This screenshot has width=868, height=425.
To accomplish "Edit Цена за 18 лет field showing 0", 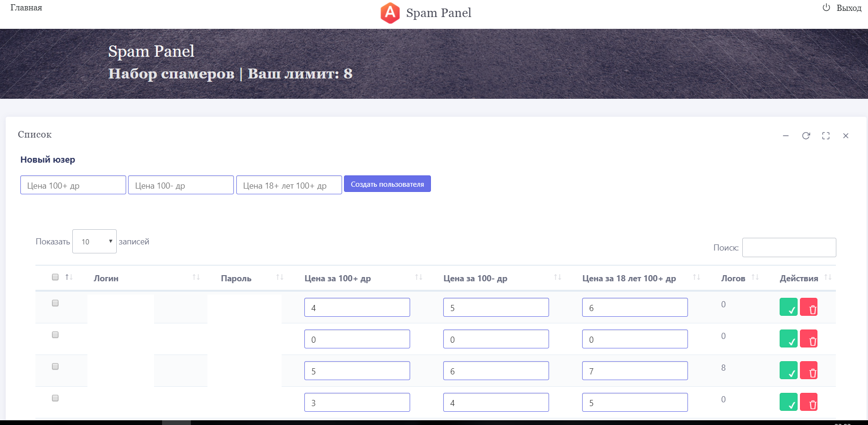I will [x=635, y=339].
